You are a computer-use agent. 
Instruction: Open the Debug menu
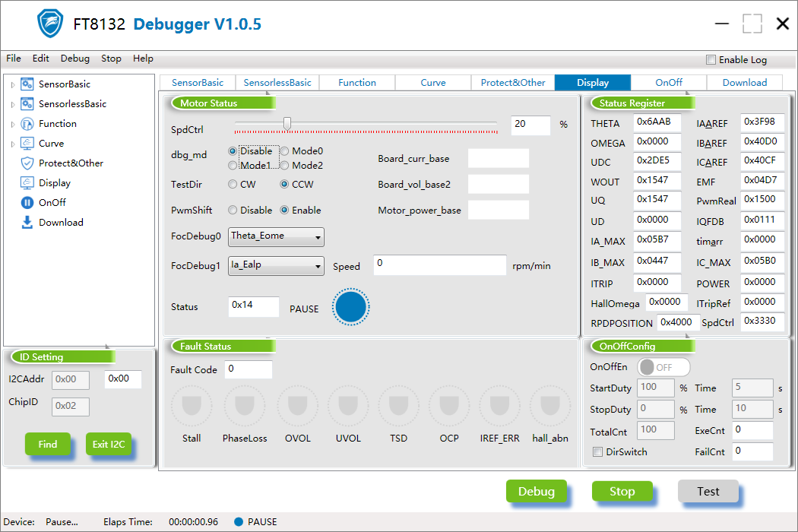74,59
